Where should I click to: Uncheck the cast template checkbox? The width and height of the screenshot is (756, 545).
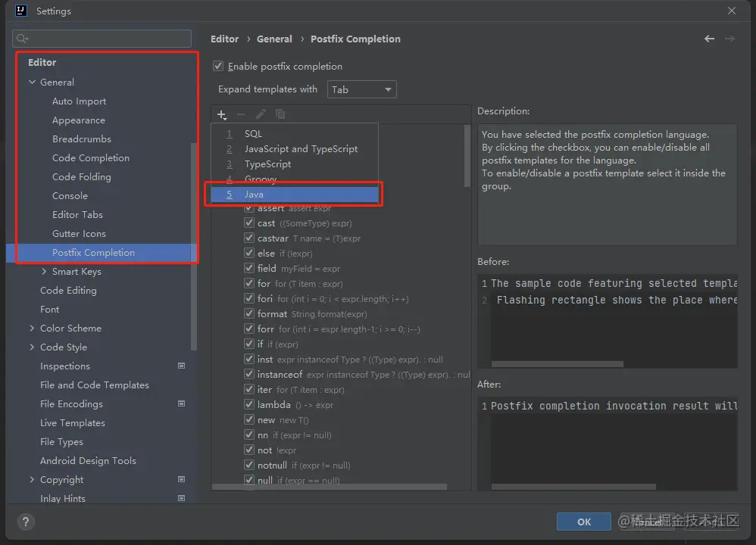249,223
